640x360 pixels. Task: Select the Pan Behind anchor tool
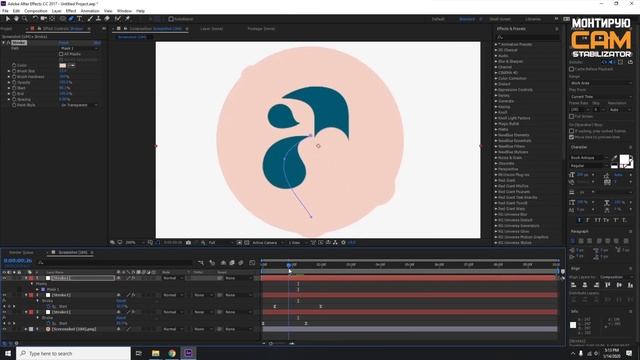pos(52,19)
